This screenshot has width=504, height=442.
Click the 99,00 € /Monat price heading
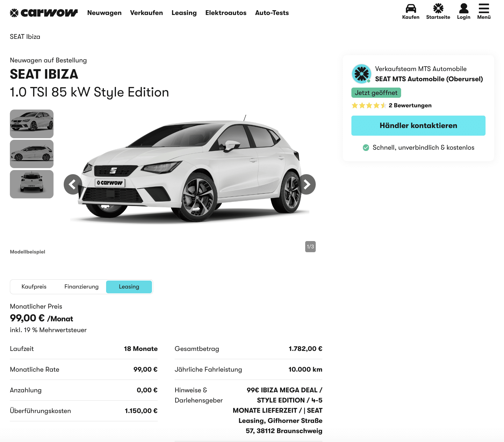(x=41, y=318)
